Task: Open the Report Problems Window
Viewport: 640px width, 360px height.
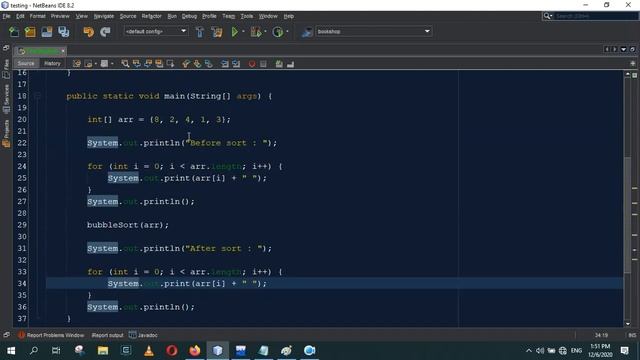Action: coord(51,335)
